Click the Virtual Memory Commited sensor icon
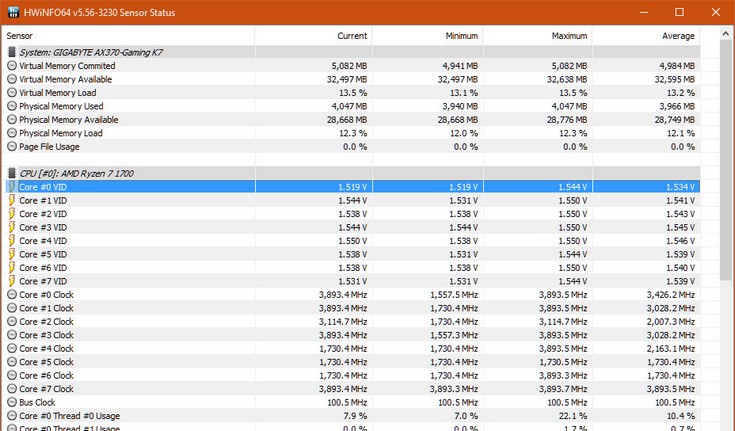 click(11, 66)
